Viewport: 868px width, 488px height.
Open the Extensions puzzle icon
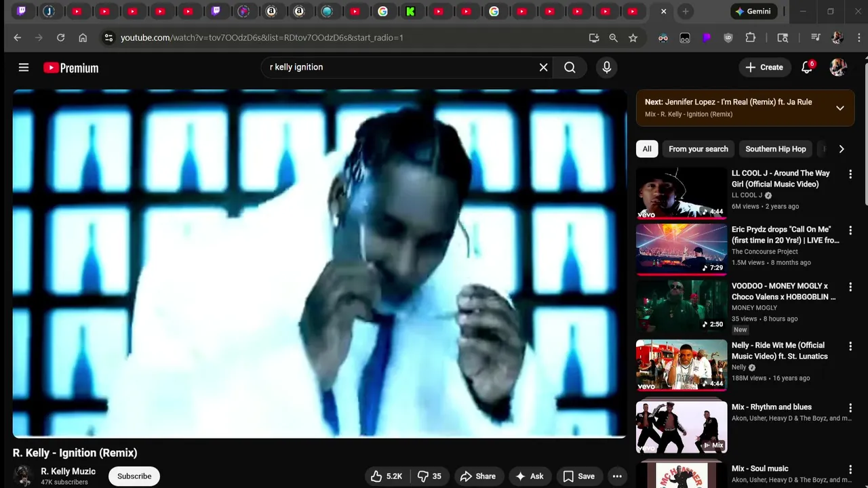750,37
